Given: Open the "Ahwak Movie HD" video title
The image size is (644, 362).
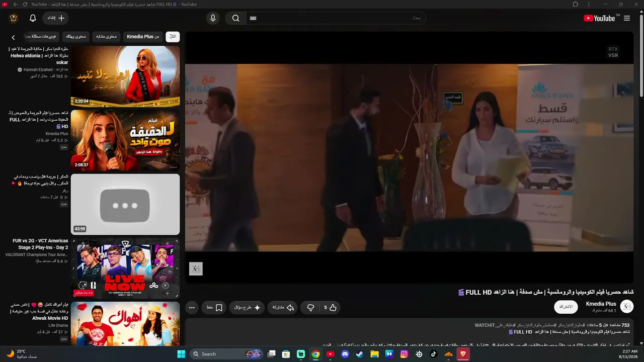Looking at the screenshot, I should (x=39, y=311).
